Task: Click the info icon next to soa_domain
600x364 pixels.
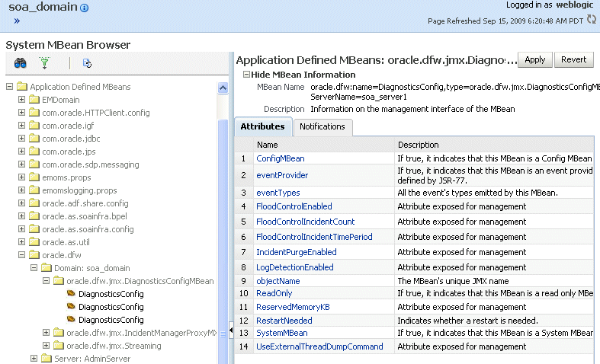Action: coord(85,8)
